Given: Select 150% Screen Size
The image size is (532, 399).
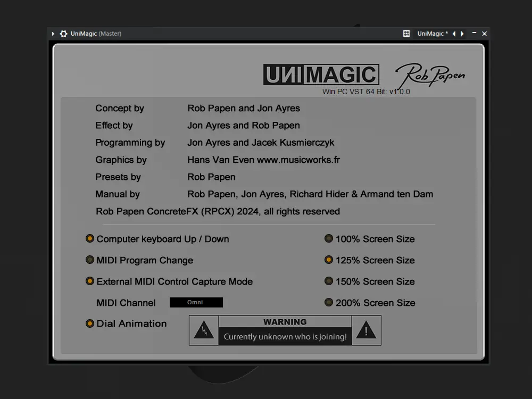Looking at the screenshot, I should [328, 281].
